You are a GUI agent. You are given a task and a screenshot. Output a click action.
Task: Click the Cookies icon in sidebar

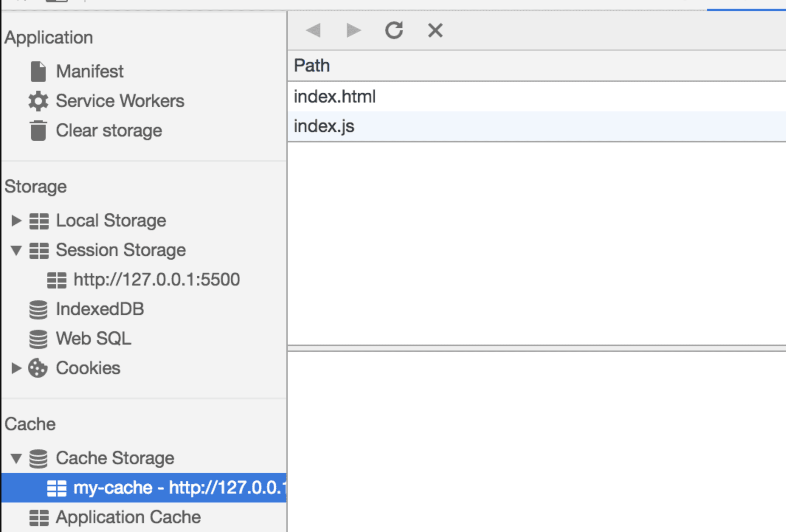[x=38, y=368]
